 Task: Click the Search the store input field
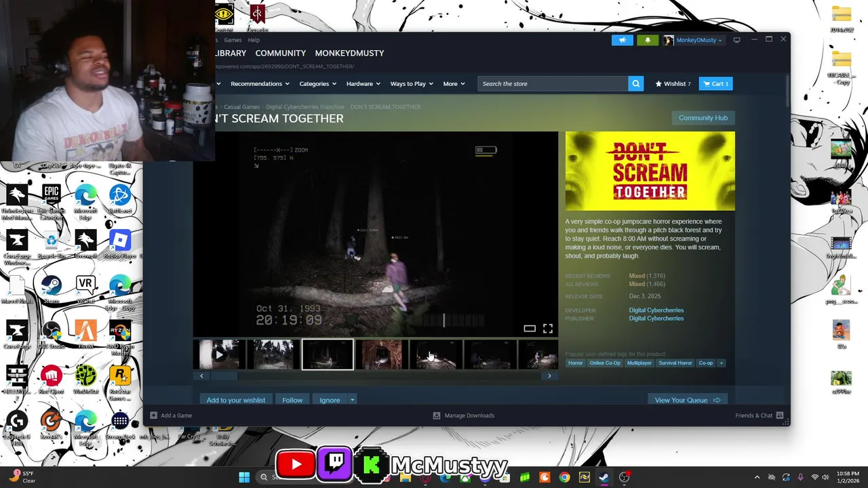pyautogui.click(x=553, y=83)
